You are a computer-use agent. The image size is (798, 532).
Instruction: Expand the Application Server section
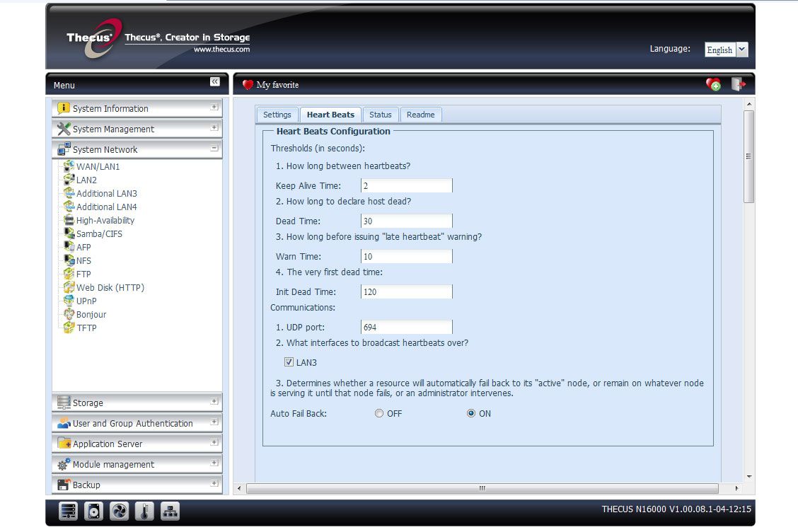click(x=214, y=442)
